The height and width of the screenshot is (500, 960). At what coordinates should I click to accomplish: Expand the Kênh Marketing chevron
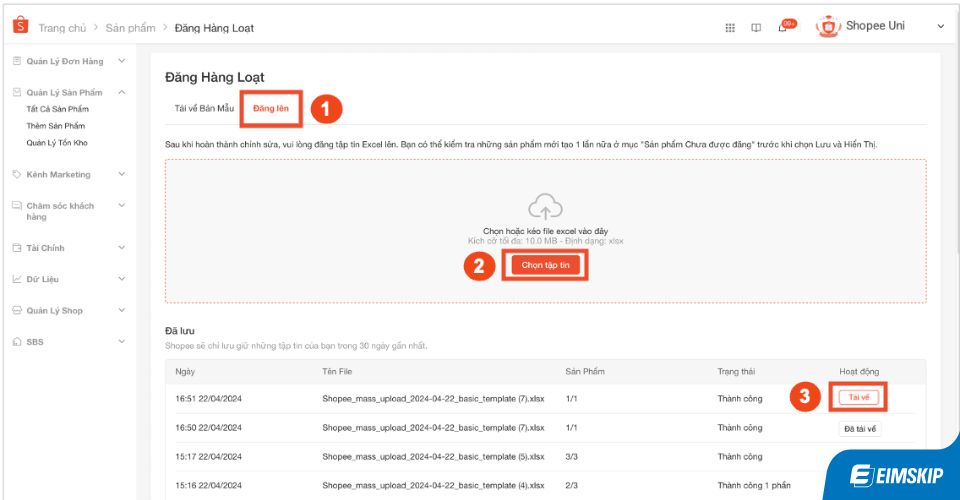[x=122, y=174]
